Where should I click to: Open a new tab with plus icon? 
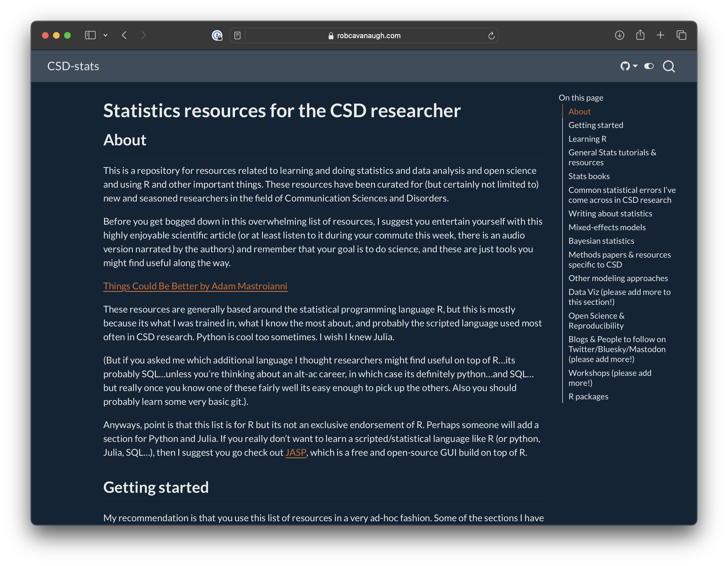coord(660,35)
